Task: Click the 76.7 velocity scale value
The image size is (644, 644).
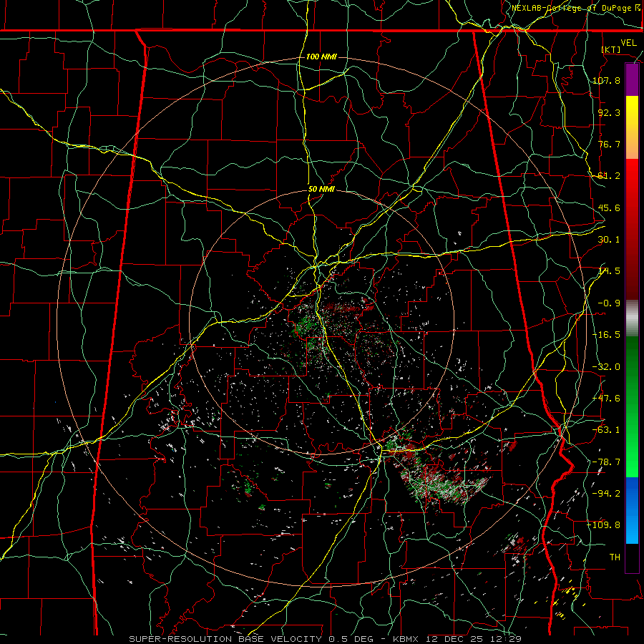Action: point(609,144)
